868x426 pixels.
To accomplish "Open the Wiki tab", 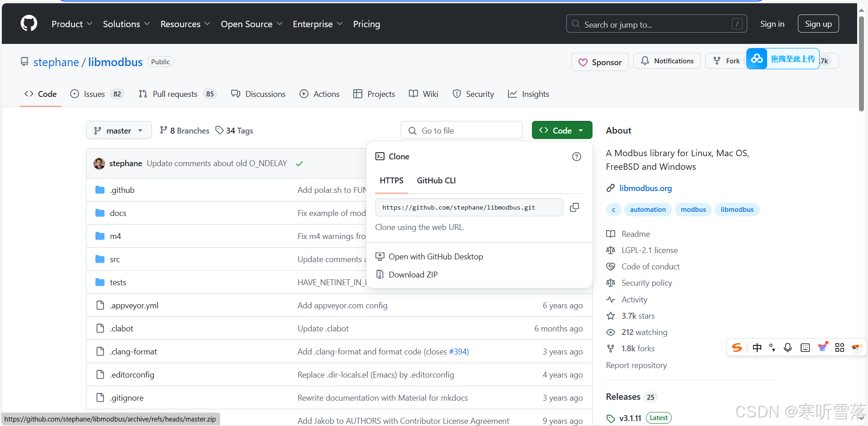I will point(423,94).
